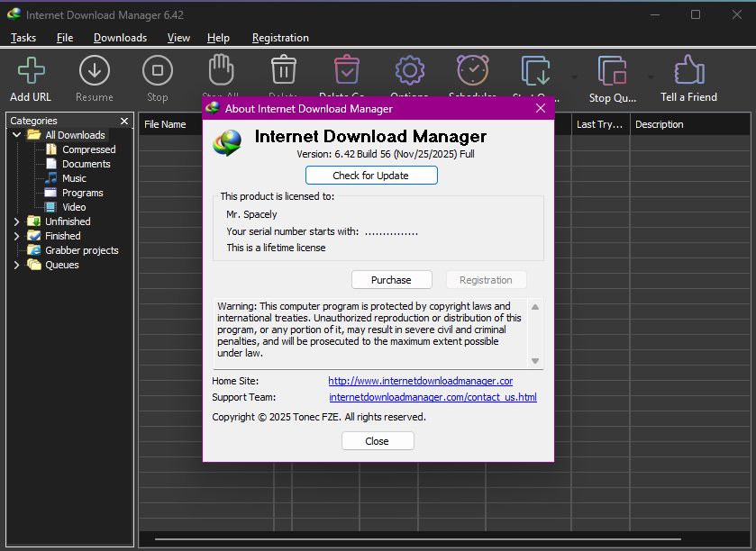The height and width of the screenshot is (551, 756).
Task: Open the Options gear icon
Action: coord(409,70)
